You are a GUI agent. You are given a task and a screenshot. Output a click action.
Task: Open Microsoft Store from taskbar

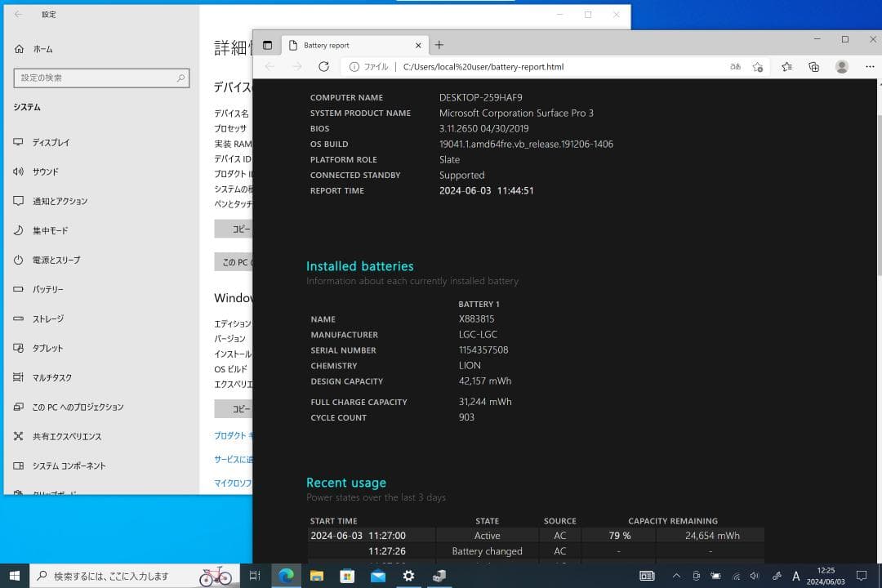pos(347,576)
